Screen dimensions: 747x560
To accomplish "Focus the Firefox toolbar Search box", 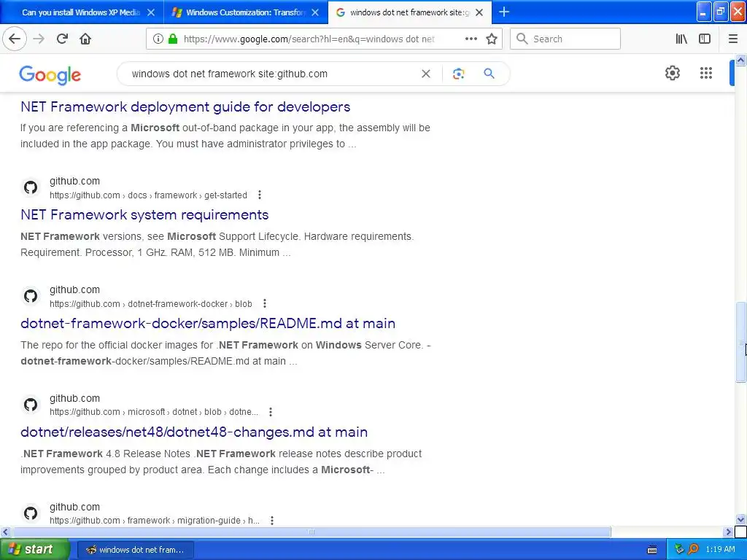I will (x=565, y=39).
